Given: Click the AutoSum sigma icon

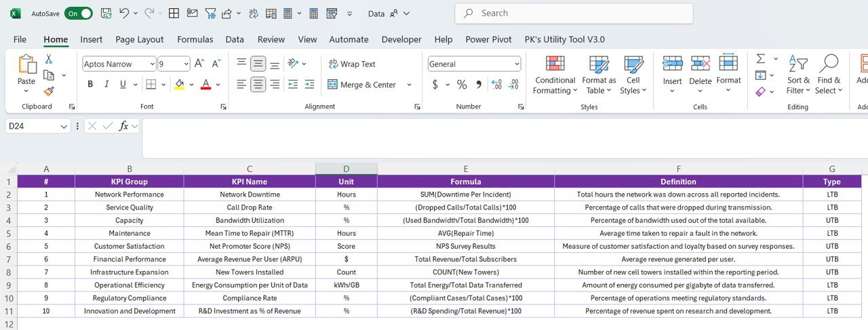Looking at the screenshot, I should coord(761,59).
